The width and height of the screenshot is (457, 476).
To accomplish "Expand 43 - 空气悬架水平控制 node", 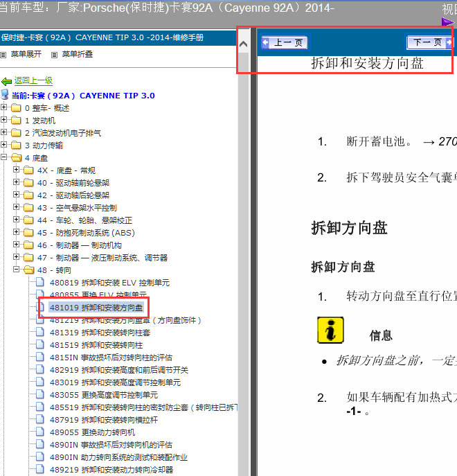I will (17, 206).
